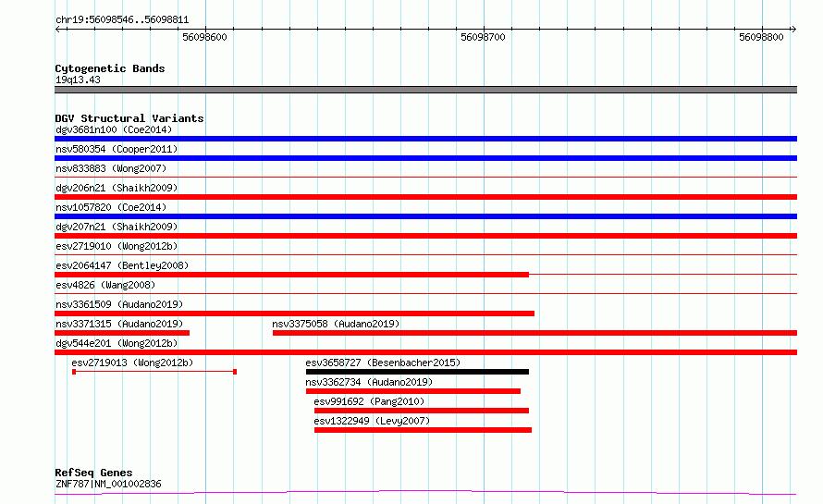Screen dimensions: 823x504
Task: Select the red bar under nsv3361509
Action: pyautogui.click(x=294, y=313)
